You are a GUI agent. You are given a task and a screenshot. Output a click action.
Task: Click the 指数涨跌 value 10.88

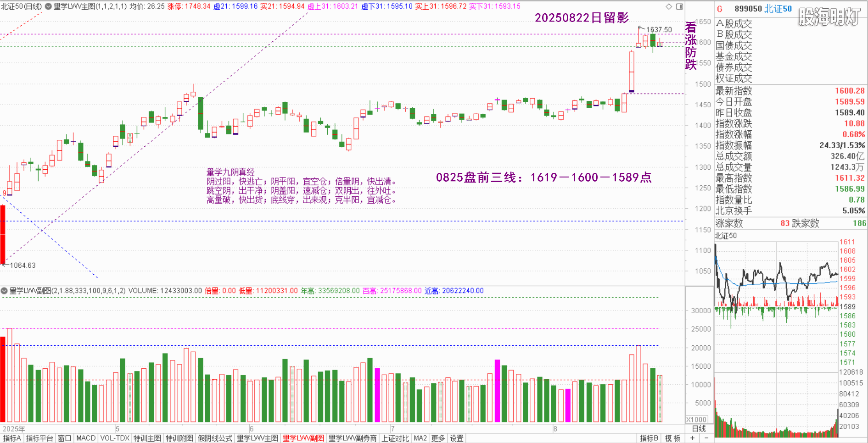point(854,123)
